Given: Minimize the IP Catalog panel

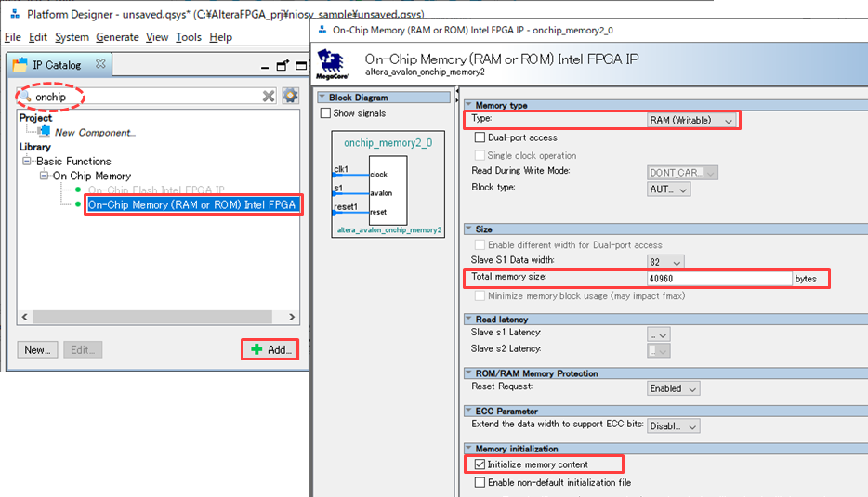Looking at the screenshot, I should (265, 67).
